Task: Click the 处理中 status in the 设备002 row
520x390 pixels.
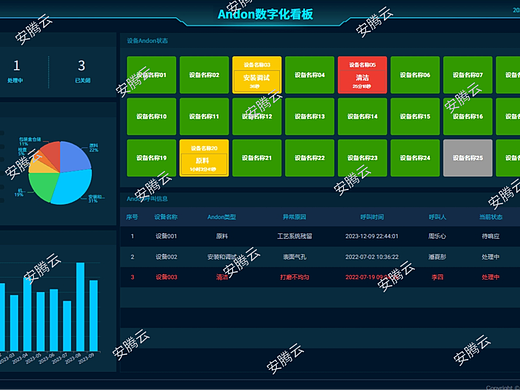Action: pyautogui.click(x=491, y=257)
